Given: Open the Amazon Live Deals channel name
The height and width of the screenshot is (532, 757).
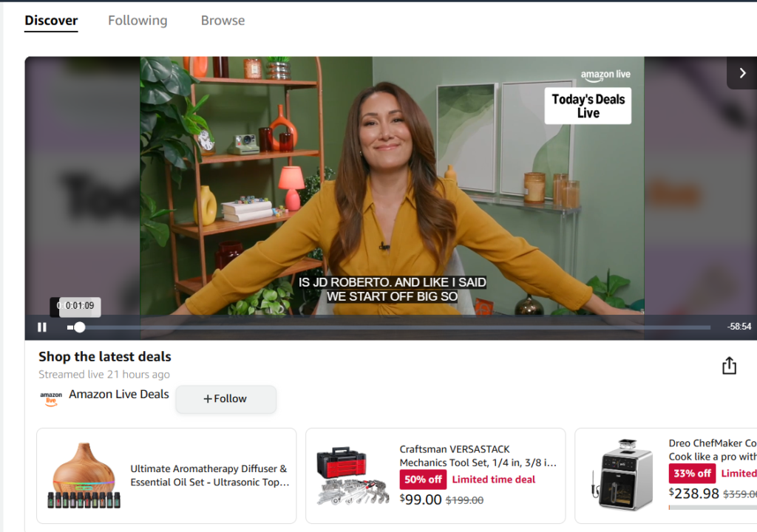Looking at the screenshot, I should pos(119,394).
